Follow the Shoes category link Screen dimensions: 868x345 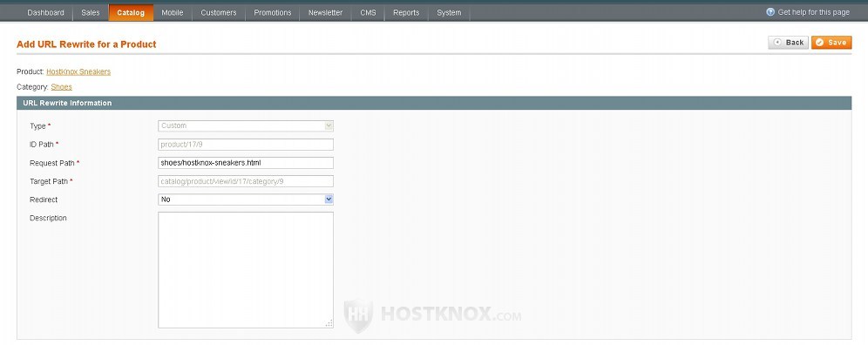[x=62, y=87]
